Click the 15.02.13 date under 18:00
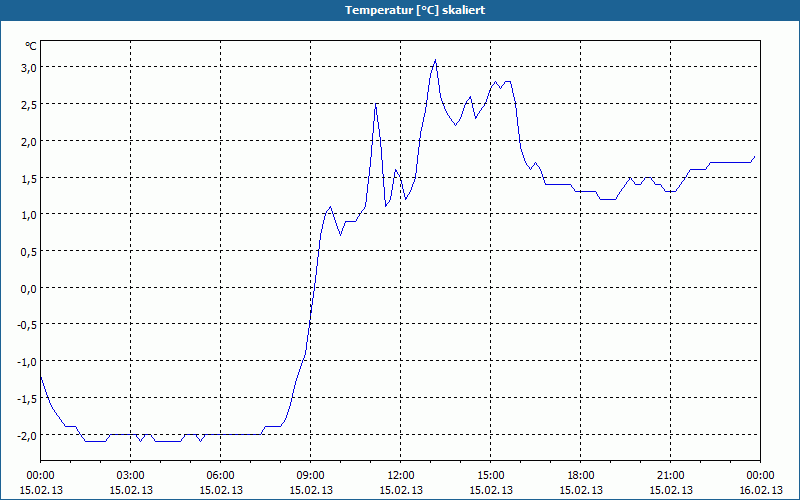The image size is (800, 500). (x=581, y=490)
